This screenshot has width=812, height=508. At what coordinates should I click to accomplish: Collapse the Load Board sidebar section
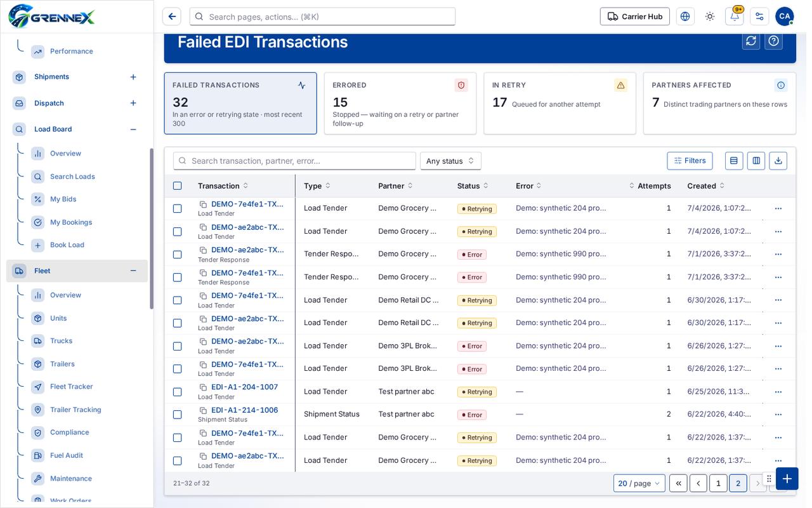pyautogui.click(x=133, y=130)
